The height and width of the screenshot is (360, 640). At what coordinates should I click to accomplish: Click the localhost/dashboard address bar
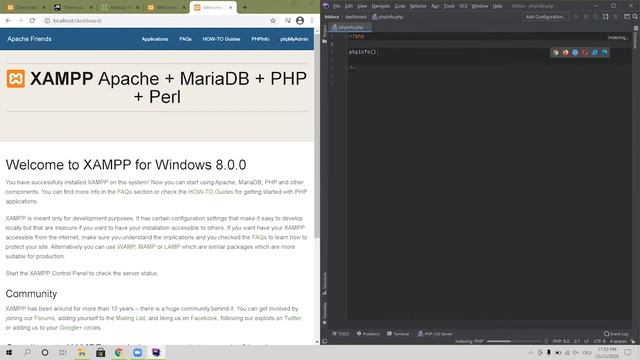[155, 20]
